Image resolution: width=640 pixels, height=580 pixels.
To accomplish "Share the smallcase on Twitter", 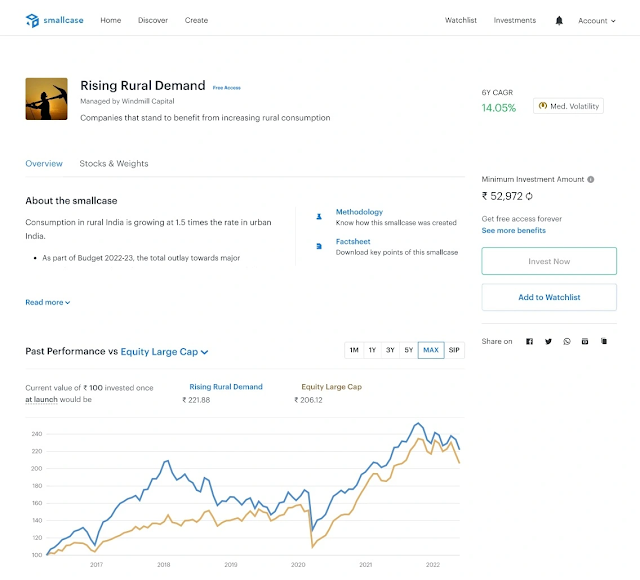I will coord(548,341).
